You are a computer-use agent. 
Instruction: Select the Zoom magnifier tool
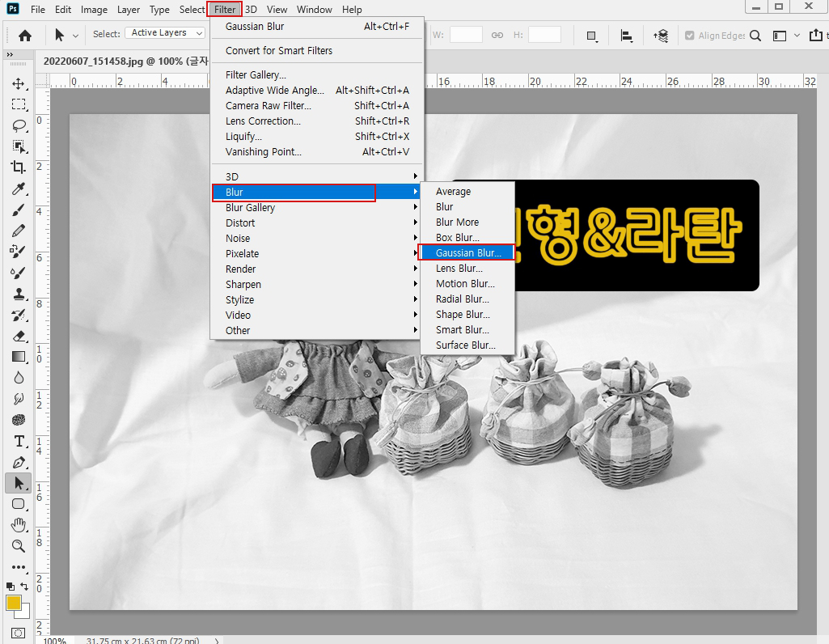click(19, 546)
